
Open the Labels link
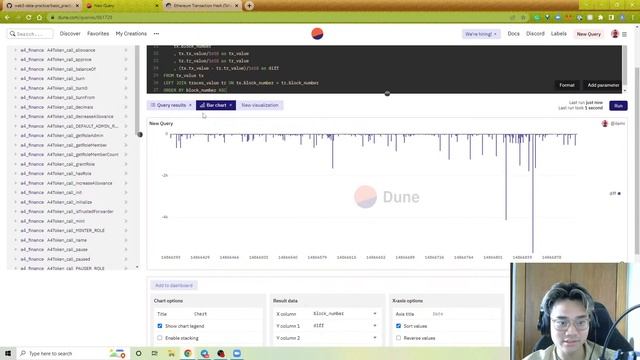click(x=558, y=33)
